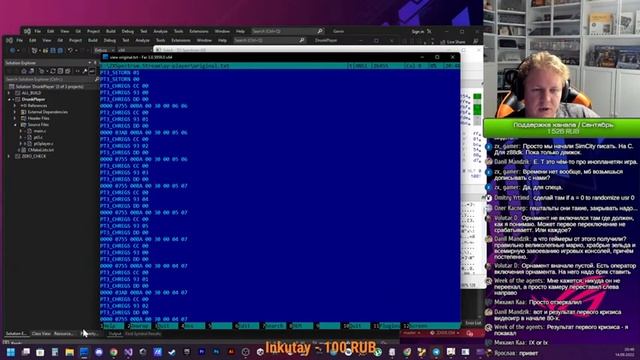This screenshot has width=640, height=360.
Task: Open Steam from the taskbar
Action: click(172, 352)
